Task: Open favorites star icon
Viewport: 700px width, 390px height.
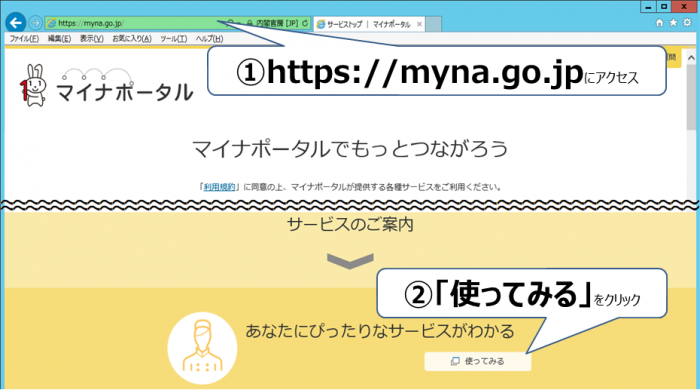Action: point(673,22)
